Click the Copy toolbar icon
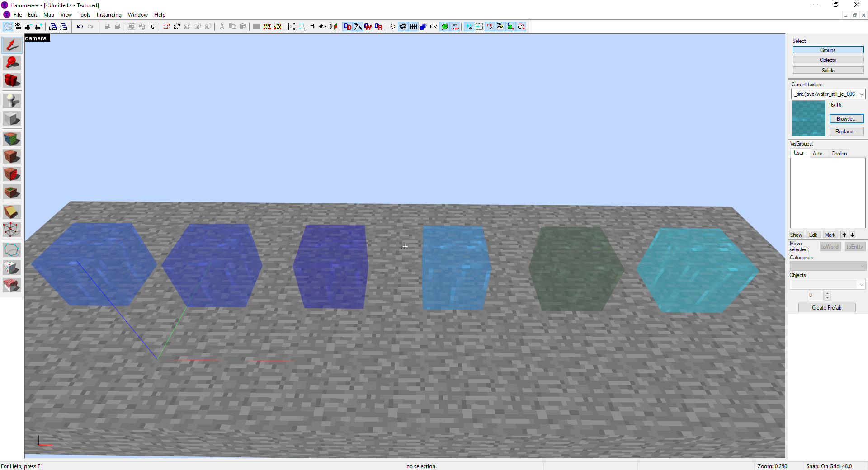Screen dimensions: 868x470 [x=232, y=26]
